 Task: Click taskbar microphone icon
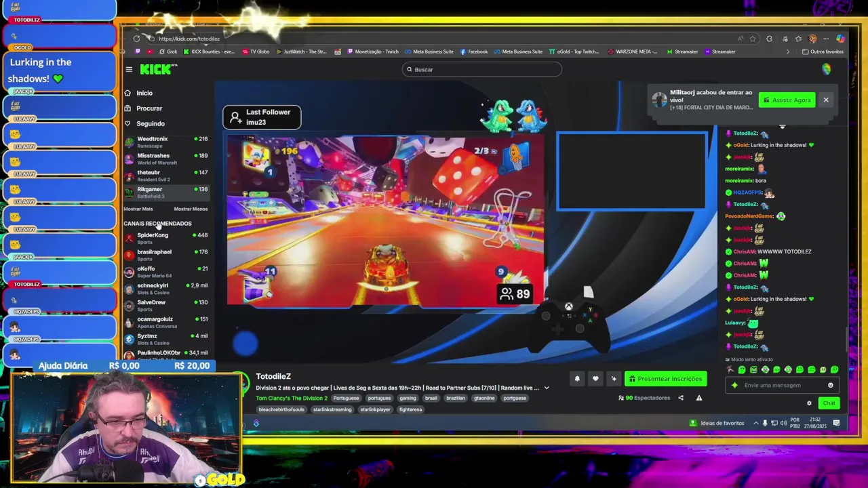click(765, 423)
